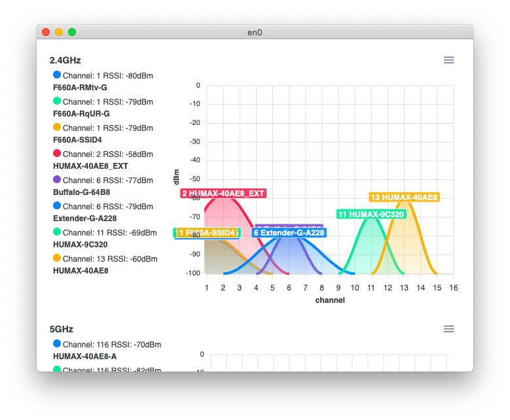
Task: Click the green macOS zoom window button
Action: (72, 32)
